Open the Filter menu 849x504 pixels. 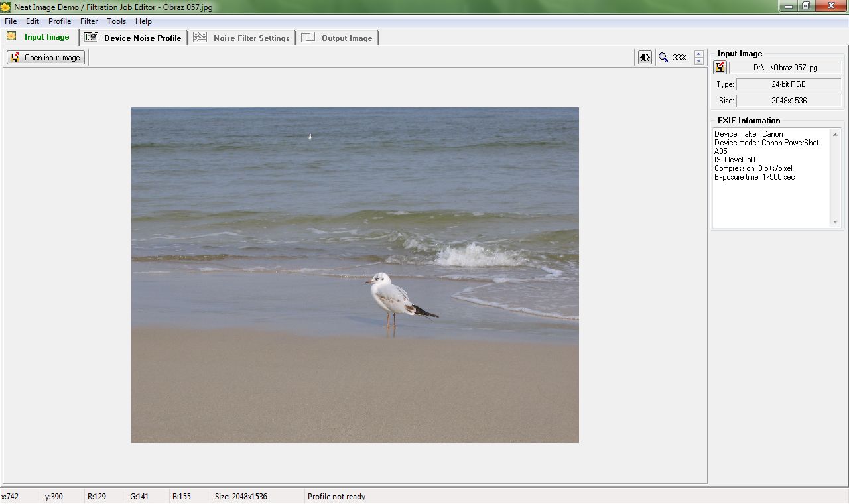point(89,21)
